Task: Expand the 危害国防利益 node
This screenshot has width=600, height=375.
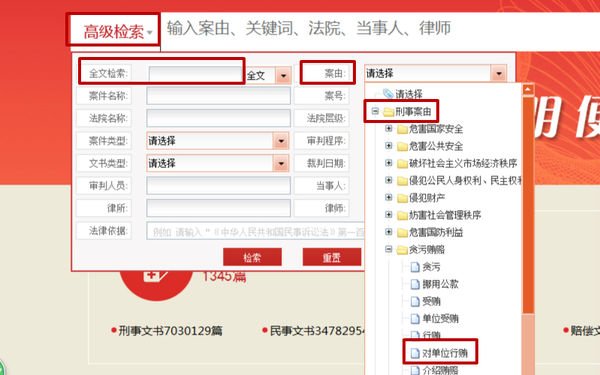Action: [x=388, y=232]
